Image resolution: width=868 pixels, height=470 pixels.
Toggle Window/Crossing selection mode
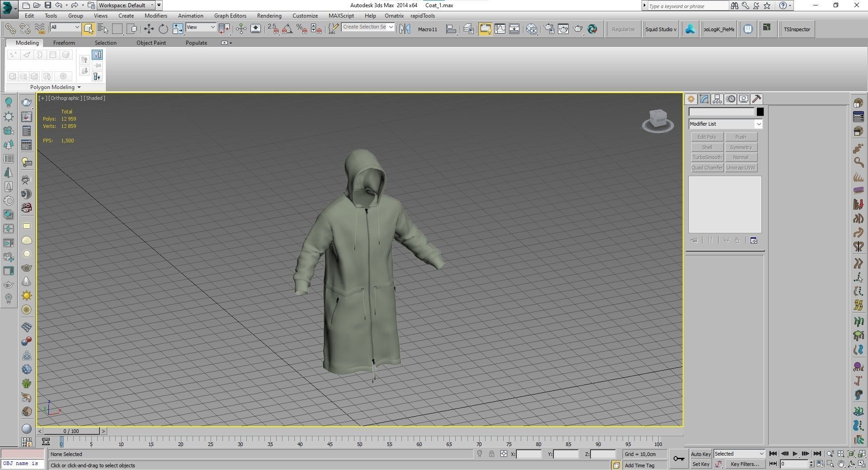[x=132, y=29]
